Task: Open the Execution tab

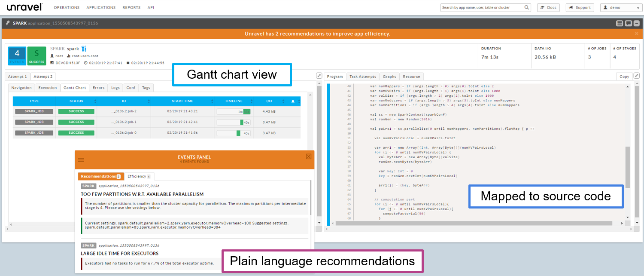Action: click(x=48, y=88)
